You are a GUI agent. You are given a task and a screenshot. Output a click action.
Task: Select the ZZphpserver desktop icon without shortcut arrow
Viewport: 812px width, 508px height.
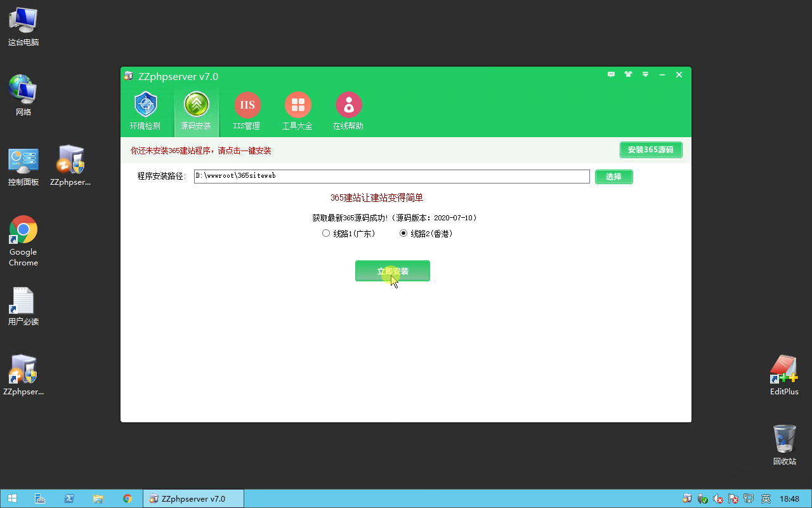coord(70,166)
